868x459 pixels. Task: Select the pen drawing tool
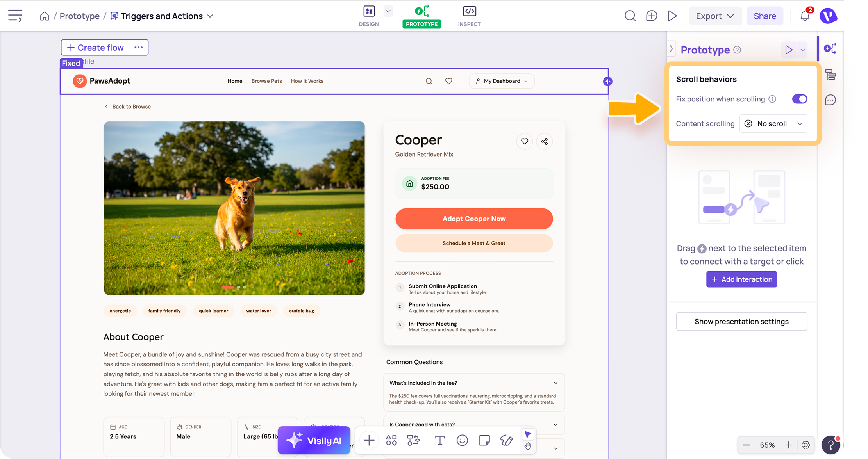click(x=507, y=440)
